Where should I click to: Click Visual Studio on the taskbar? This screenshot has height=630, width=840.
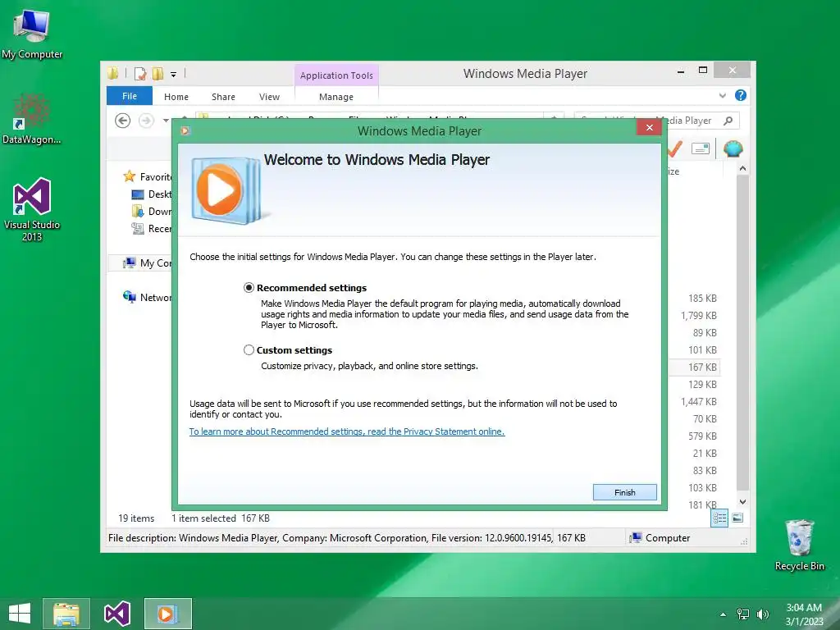point(117,614)
